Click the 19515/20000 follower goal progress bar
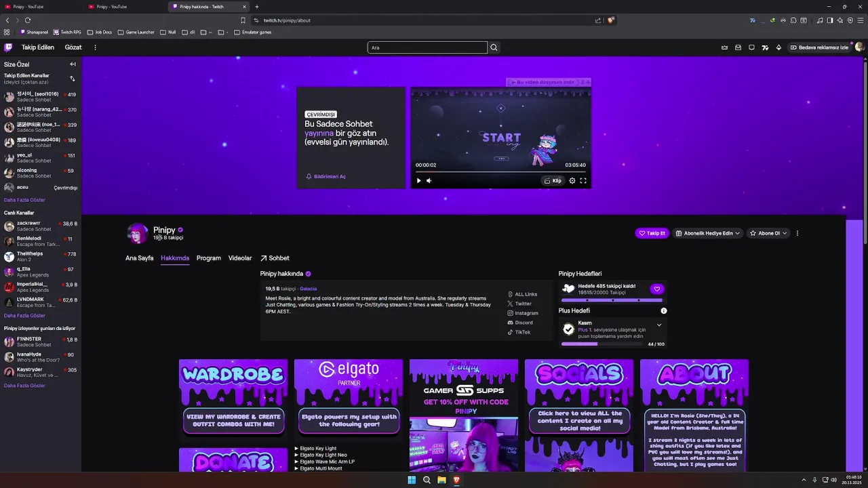Screen dimensions: 868x488 click(x=612, y=300)
